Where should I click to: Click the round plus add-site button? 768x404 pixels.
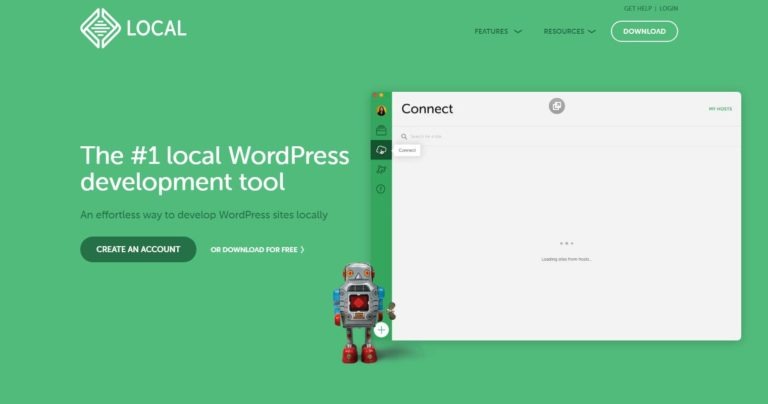coord(382,330)
